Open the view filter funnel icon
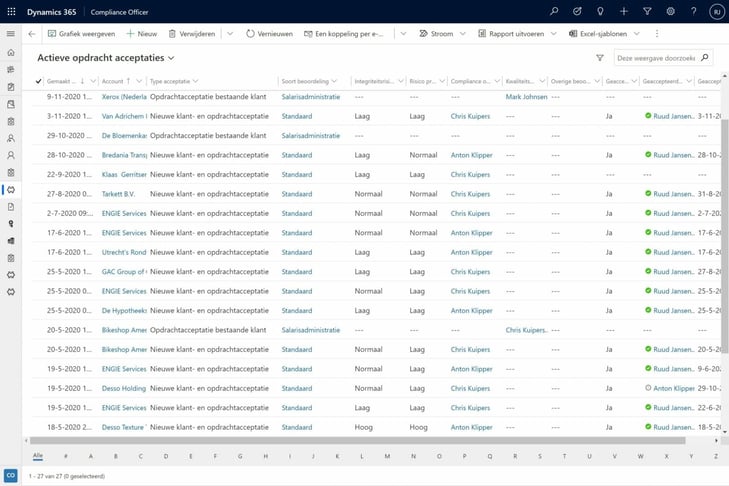Screen dimensions: 729x486 600,58
